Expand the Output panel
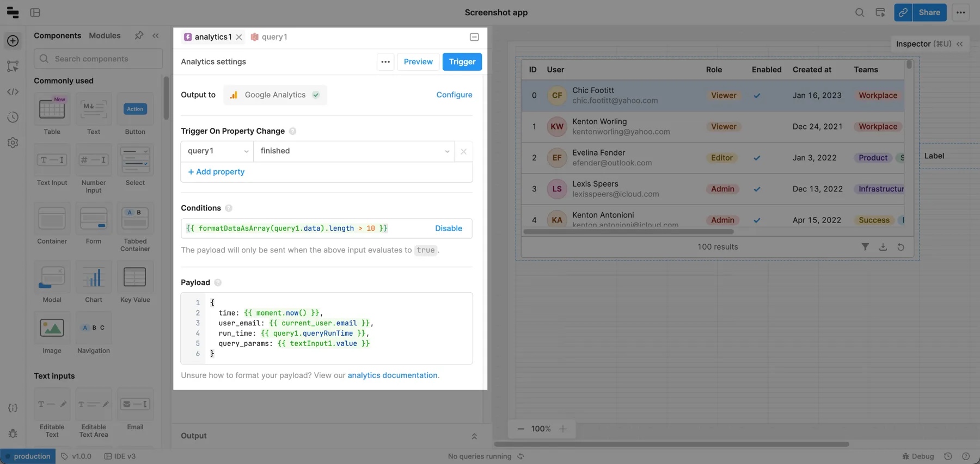The image size is (980, 464). tap(474, 436)
